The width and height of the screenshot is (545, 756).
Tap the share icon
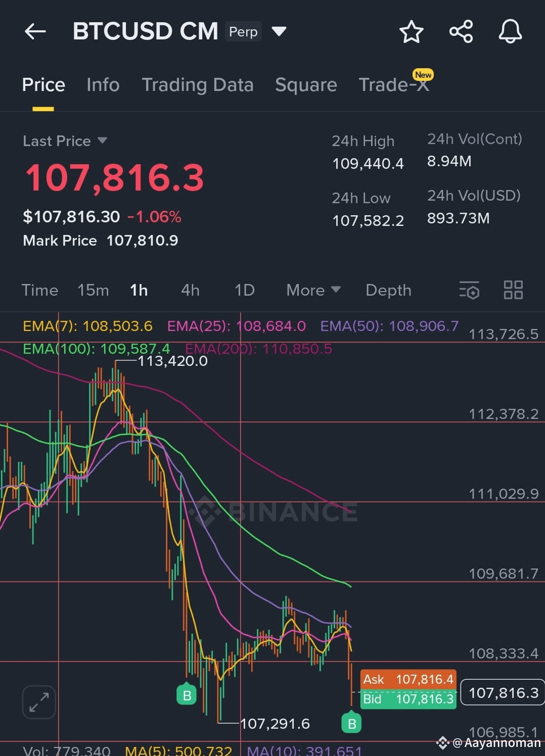coord(461,31)
